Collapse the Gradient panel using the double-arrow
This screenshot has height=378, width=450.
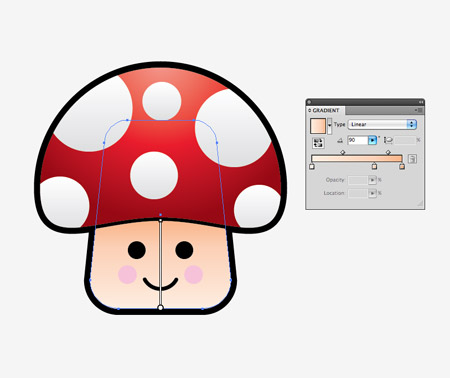coord(421,102)
